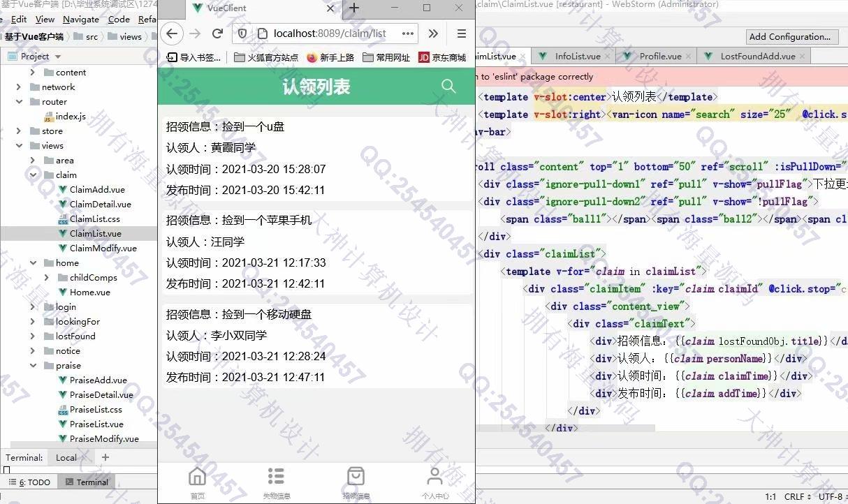Open PraiseDetail.vue in the project tree
The width and height of the screenshot is (848, 504).
coord(96,394)
